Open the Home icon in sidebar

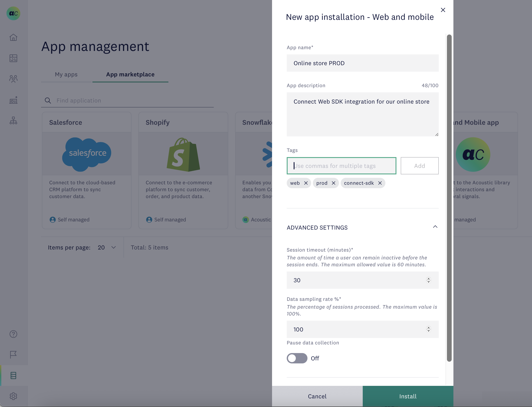13,37
